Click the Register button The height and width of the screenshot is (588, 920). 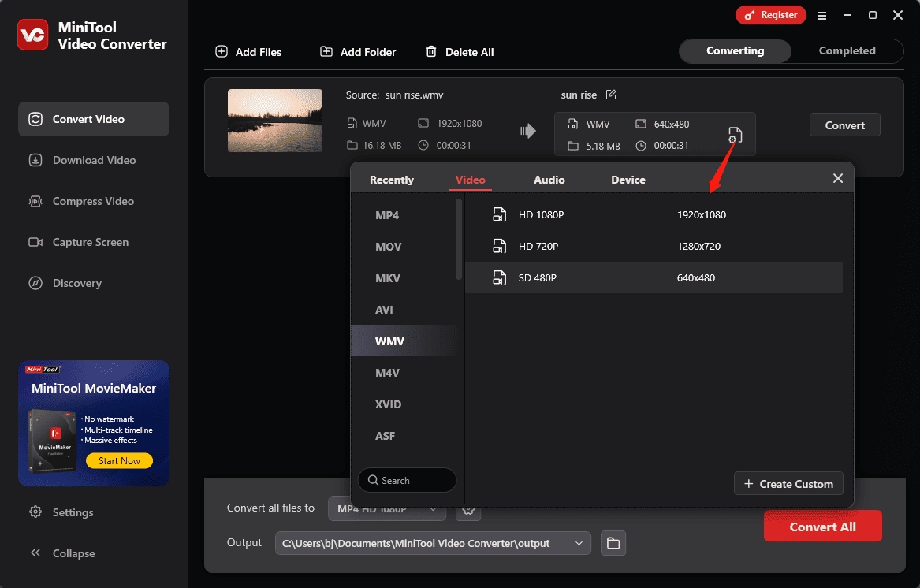point(771,15)
